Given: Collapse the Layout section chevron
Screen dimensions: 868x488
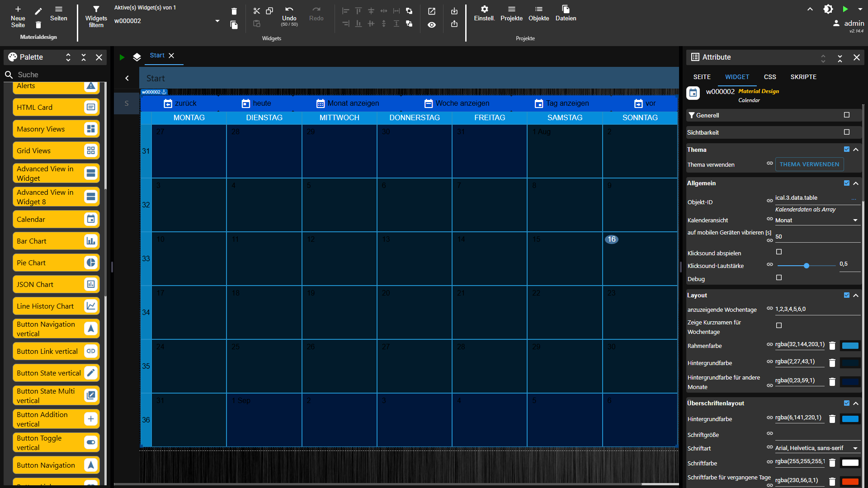Looking at the screenshot, I should pos(856,295).
